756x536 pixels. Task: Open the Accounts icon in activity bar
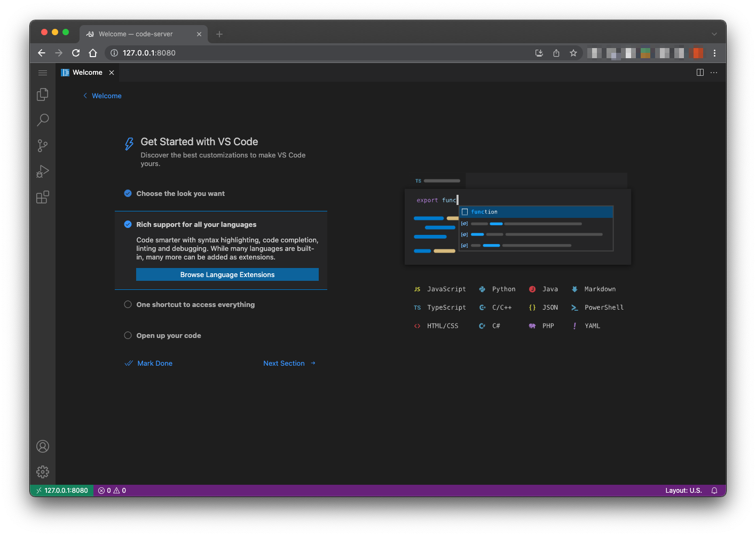click(43, 446)
